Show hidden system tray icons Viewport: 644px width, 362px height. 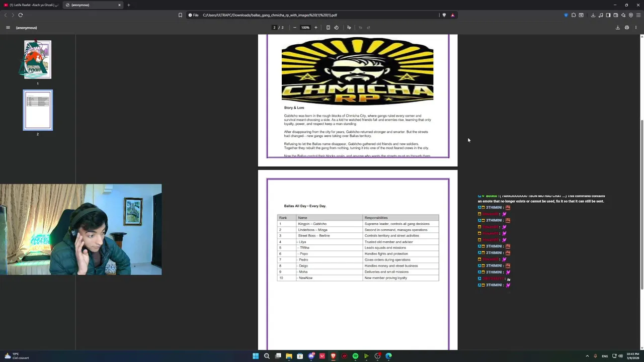pos(587,356)
